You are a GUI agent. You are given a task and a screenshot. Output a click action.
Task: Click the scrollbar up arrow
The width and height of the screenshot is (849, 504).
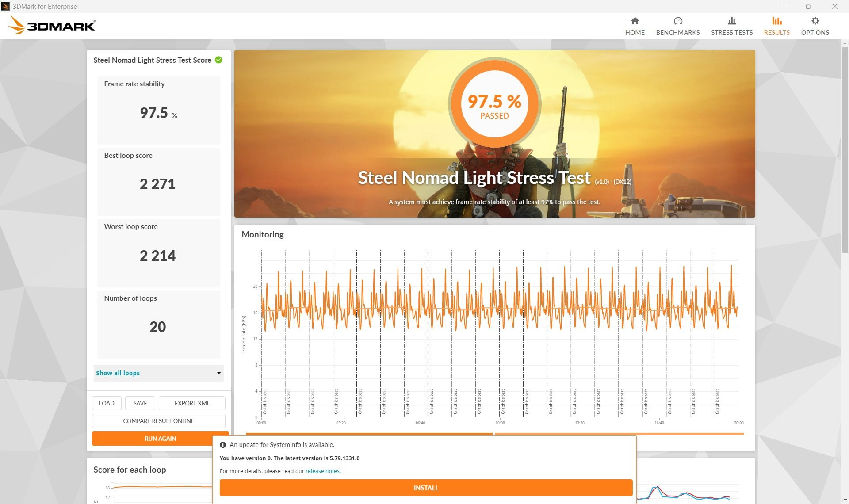tap(845, 43)
